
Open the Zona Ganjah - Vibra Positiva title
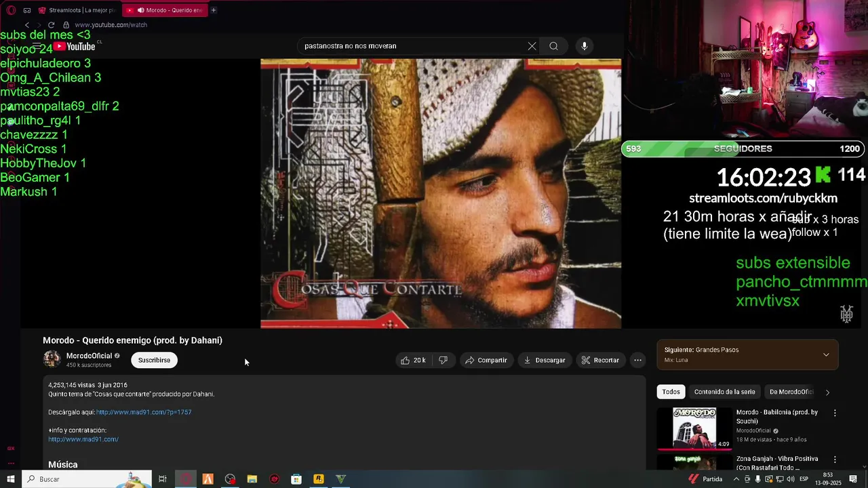point(777,463)
